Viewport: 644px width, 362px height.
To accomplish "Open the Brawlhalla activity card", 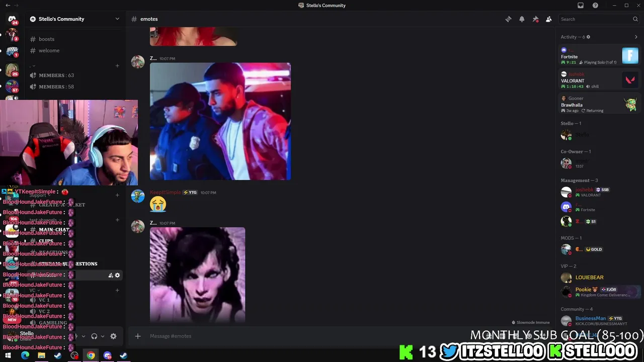I will tap(600, 104).
